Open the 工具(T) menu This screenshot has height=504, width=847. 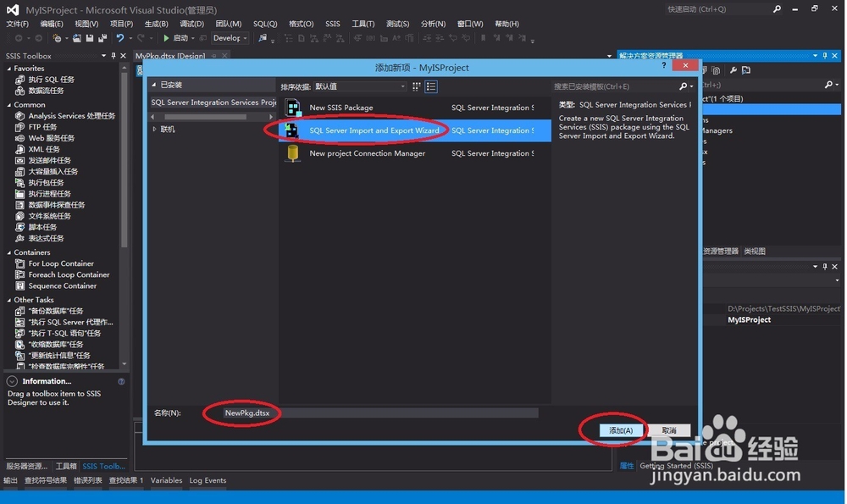pos(363,24)
